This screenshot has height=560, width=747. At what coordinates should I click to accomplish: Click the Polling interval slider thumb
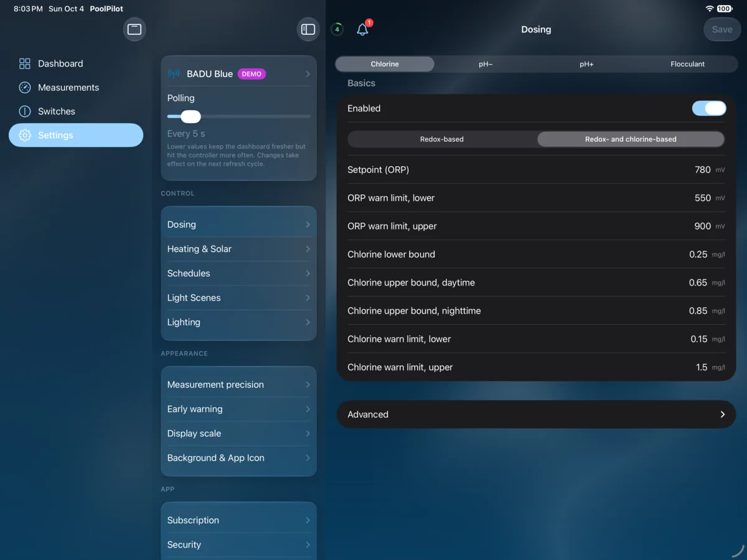[190, 116]
